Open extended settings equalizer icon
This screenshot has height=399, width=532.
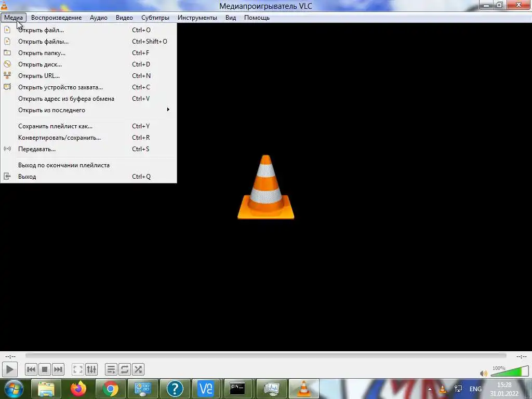pyautogui.click(x=91, y=369)
